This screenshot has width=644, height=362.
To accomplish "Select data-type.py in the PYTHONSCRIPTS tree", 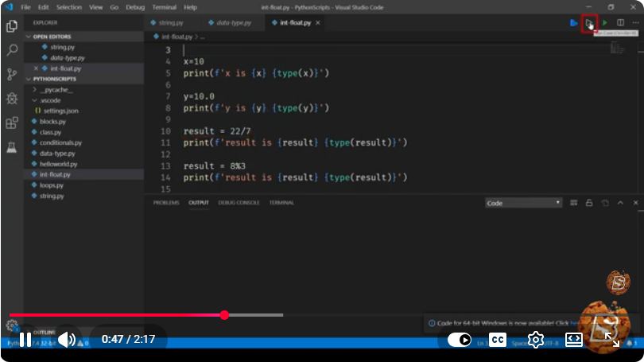I will tap(57, 154).
